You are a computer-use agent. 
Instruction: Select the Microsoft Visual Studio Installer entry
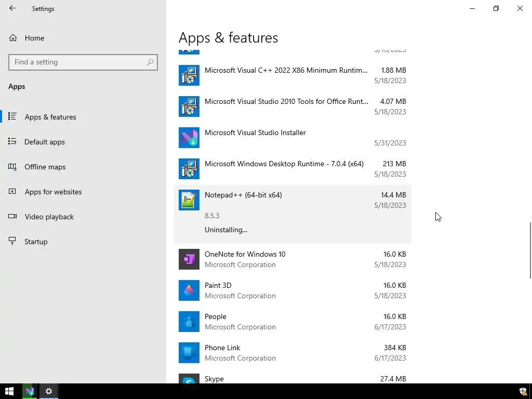click(292, 138)
